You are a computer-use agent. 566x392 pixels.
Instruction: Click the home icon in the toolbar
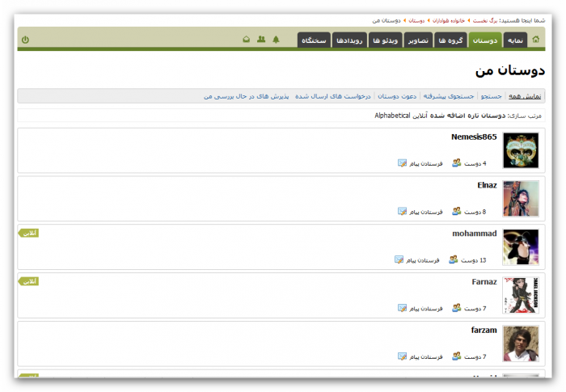[x=535, y=40]
